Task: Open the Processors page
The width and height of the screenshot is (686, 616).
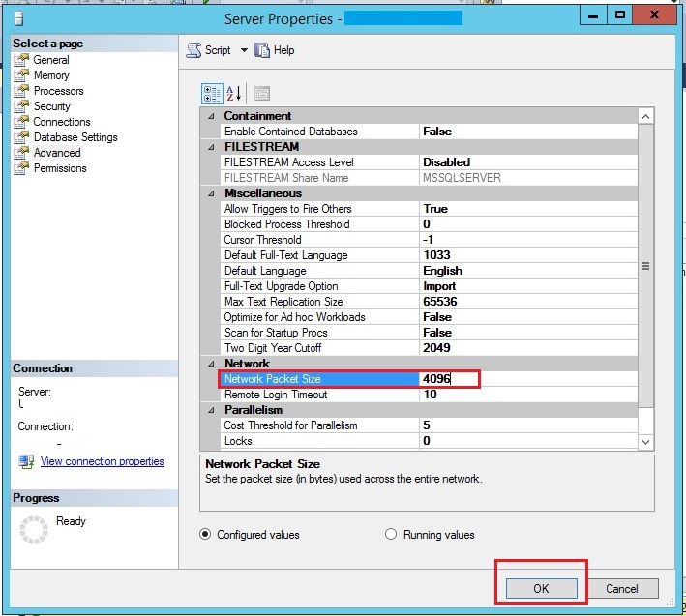Action: pos(59,91)
